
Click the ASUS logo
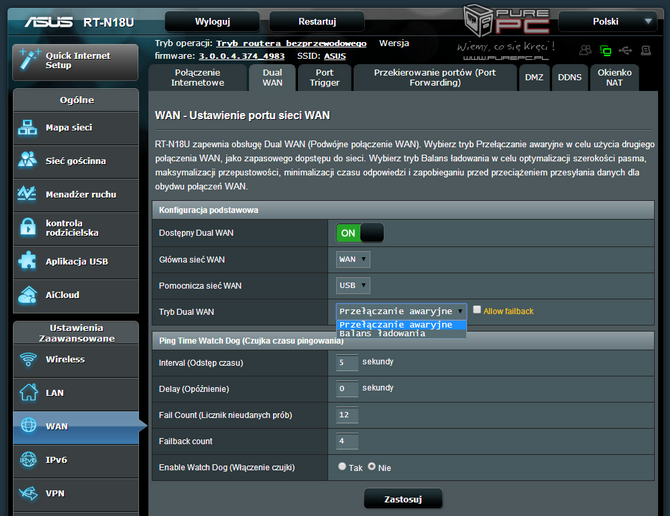pyautogui.click(x=48, y=21)
